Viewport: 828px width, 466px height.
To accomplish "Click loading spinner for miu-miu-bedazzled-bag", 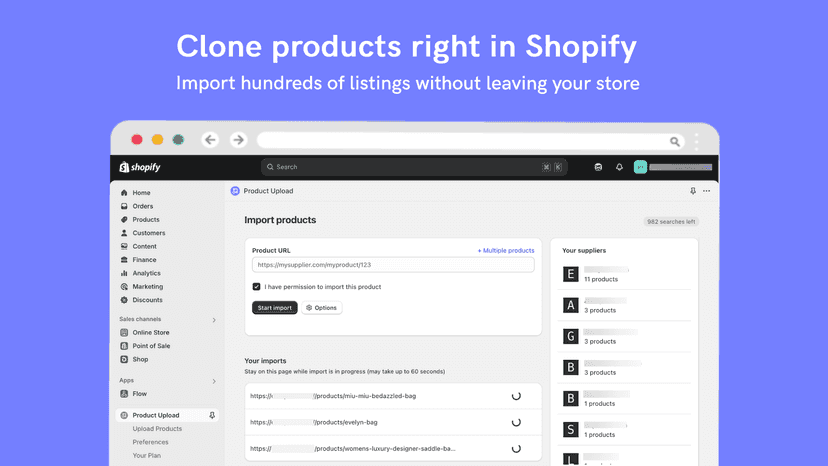I will point(516,396).
